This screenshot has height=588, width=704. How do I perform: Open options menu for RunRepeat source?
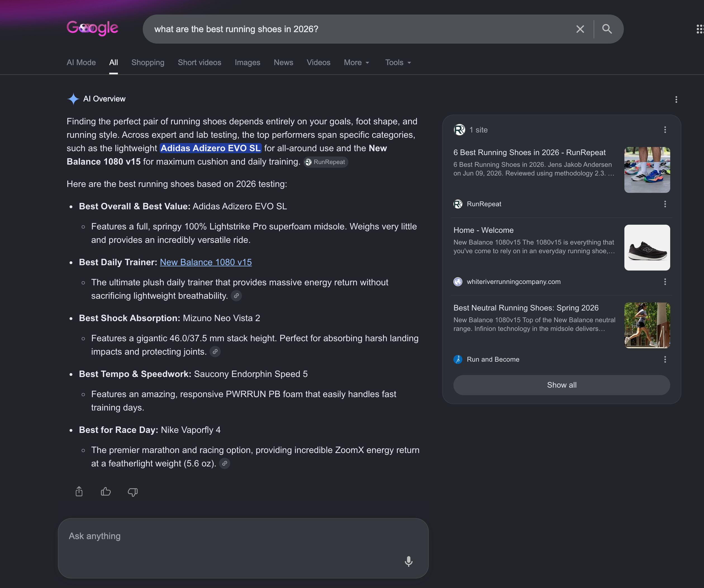[x=665, y=204]
